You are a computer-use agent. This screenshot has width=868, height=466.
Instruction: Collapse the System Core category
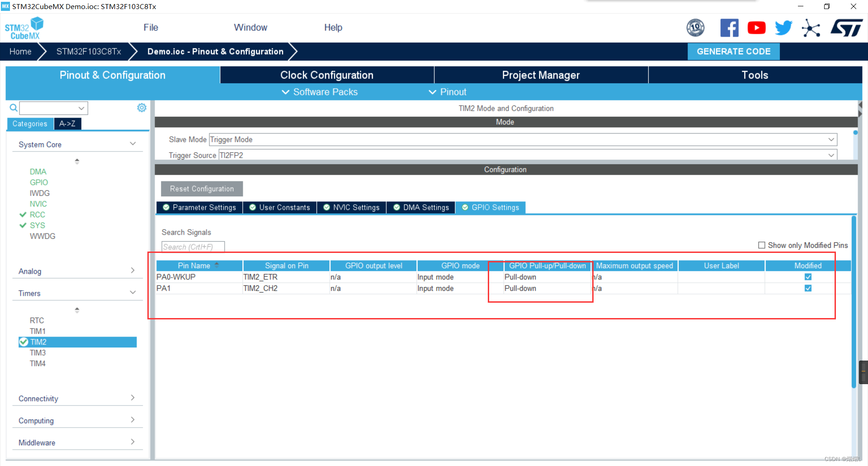[133, 144]
